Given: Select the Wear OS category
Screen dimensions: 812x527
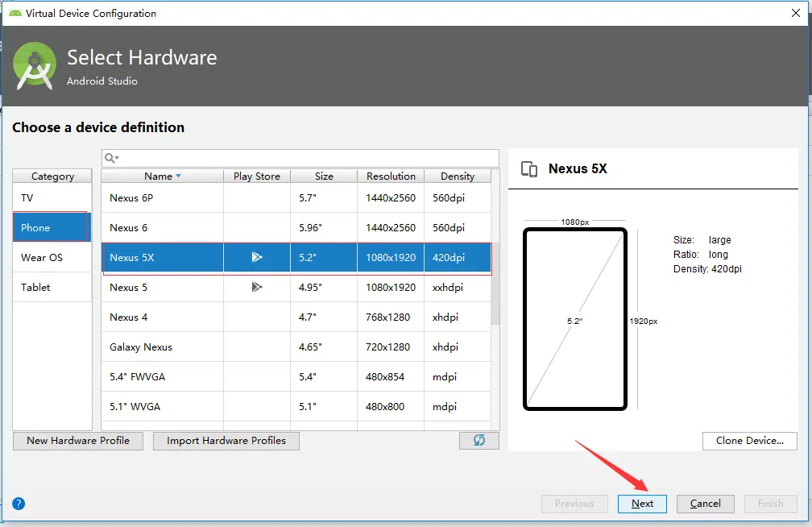Looking at the screenshot, I should click(52, 257).
